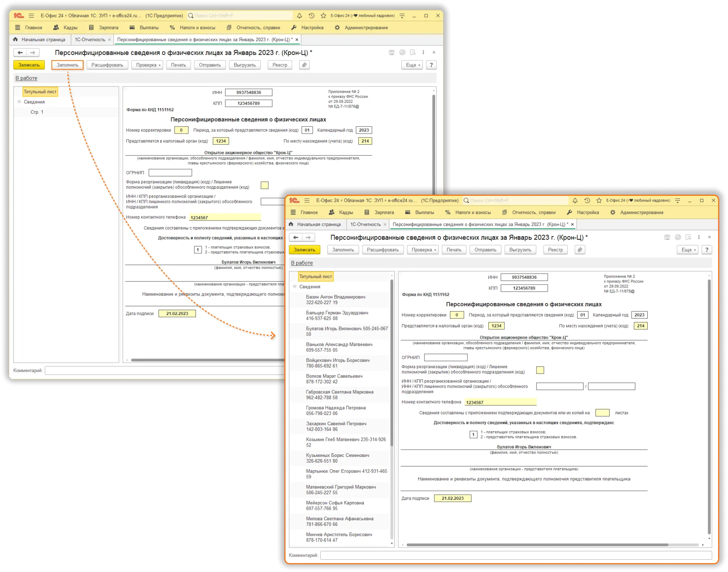Select Стр. 1 tree item

[37, 112]
